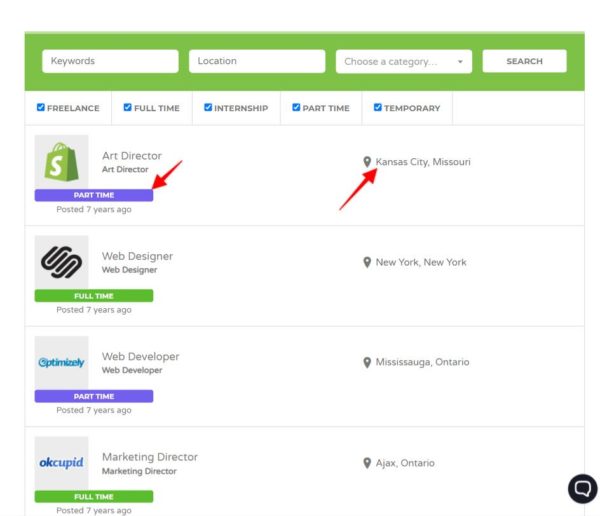Open the large Marketing Director job title
The width and height of the screenshot is (600, 516).
point(150,457)
